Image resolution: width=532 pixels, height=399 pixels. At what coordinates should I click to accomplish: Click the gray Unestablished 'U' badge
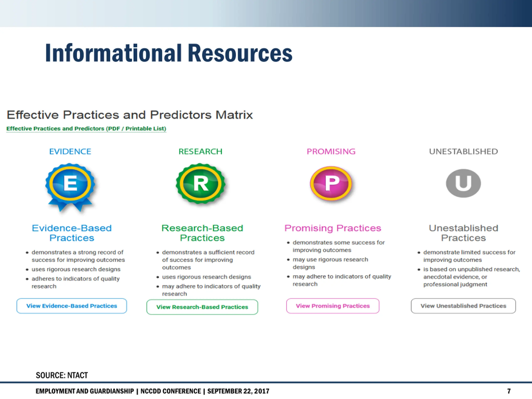tap(463, 183)
